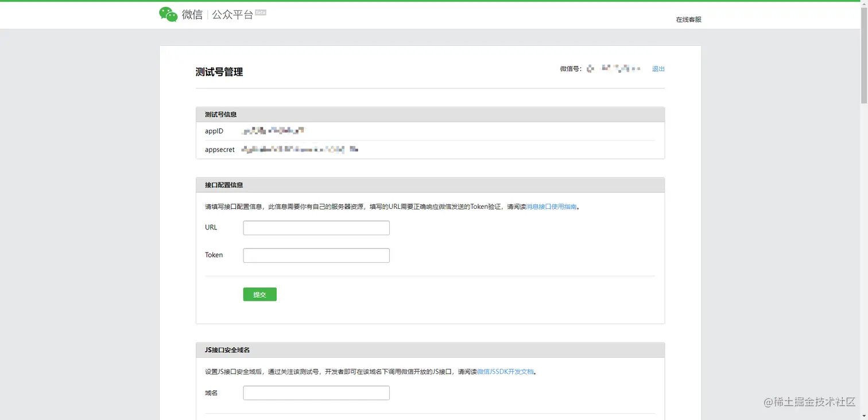The width and height of the screenshot is (868, 420).
Task: Click the 测试号管理 page heading
Action: [x=219, y=72]
